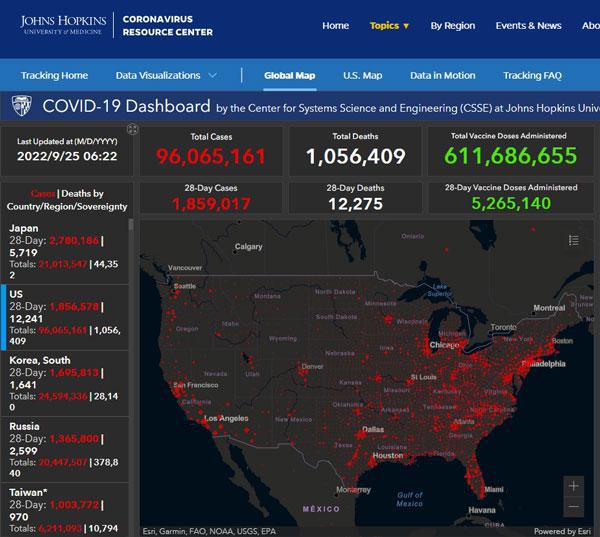This screenshot has width=600, height=537.
Task: Expand the Data Visualizations menu
Action: coord(166,76)
